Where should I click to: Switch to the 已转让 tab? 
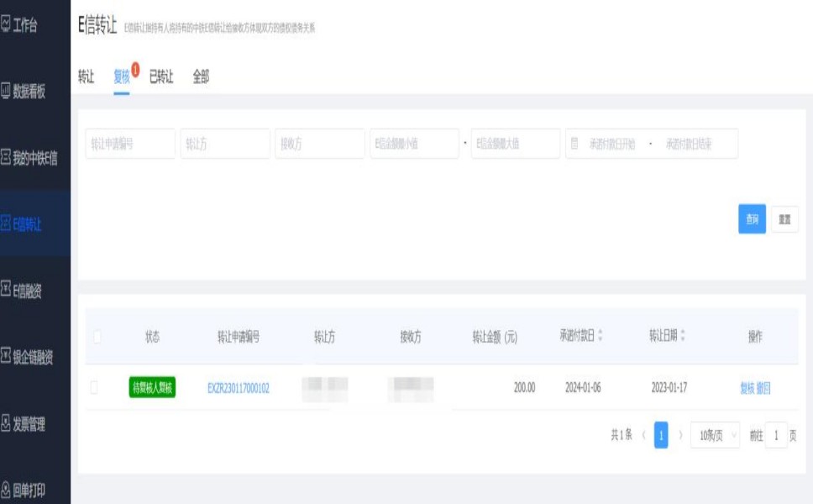click(x=160, y=77)
